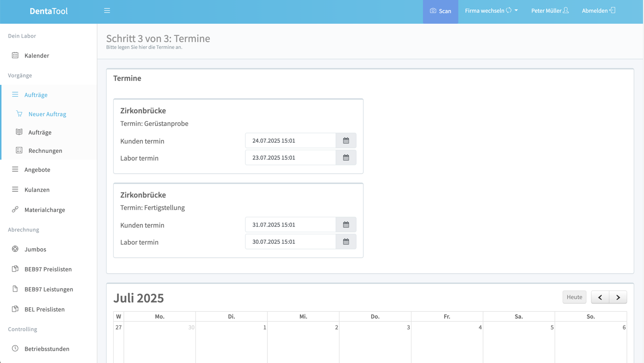Viewport: 644px width, 363px height.
Task: Collapse the Aufträge sidebar section
Action: (36, 95)
